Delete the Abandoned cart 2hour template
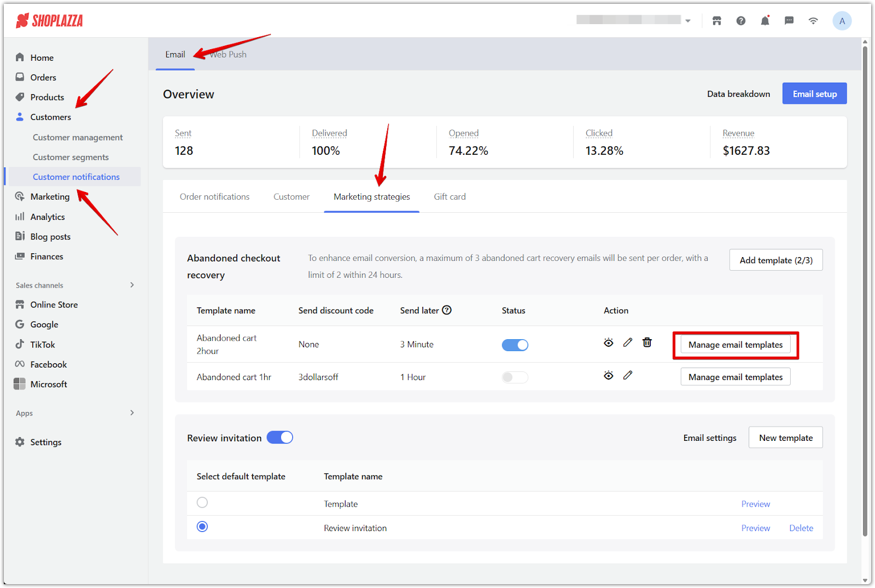The width and height of the screenshot is (875, 588). (647, 342)
